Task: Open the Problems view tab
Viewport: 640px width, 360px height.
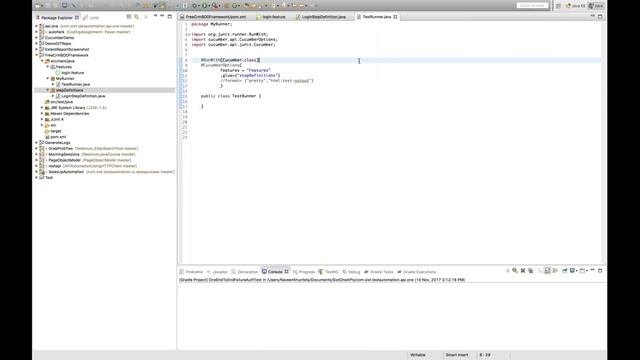Action: pyautogui.click(x=191, y=272)
